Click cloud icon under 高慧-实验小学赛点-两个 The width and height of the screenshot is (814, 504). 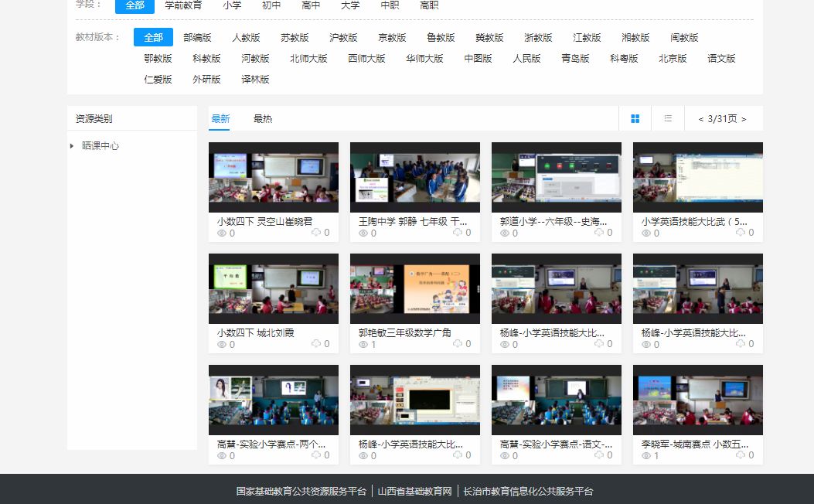[316, 455]
